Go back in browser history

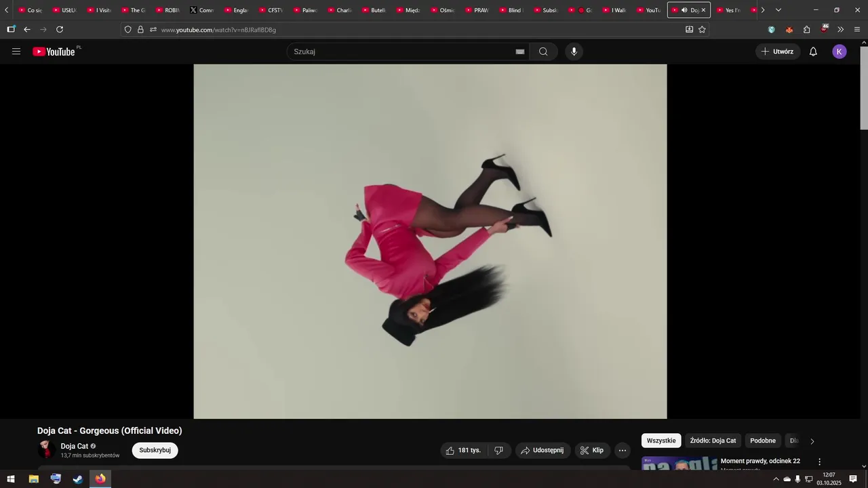coord(27,29)
